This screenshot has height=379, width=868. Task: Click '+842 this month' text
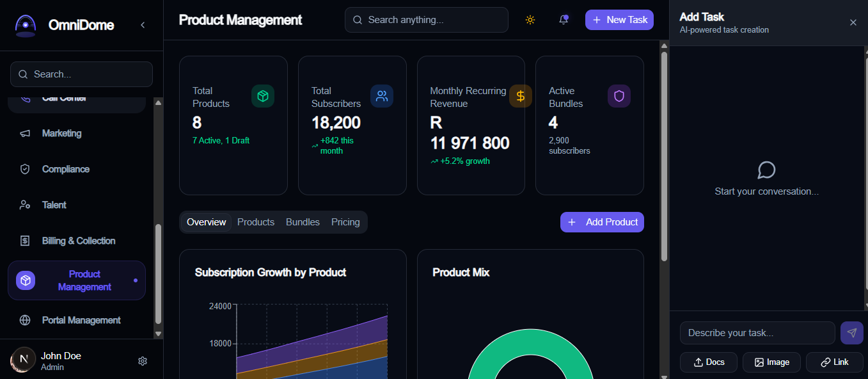click(x=336, y=145)
